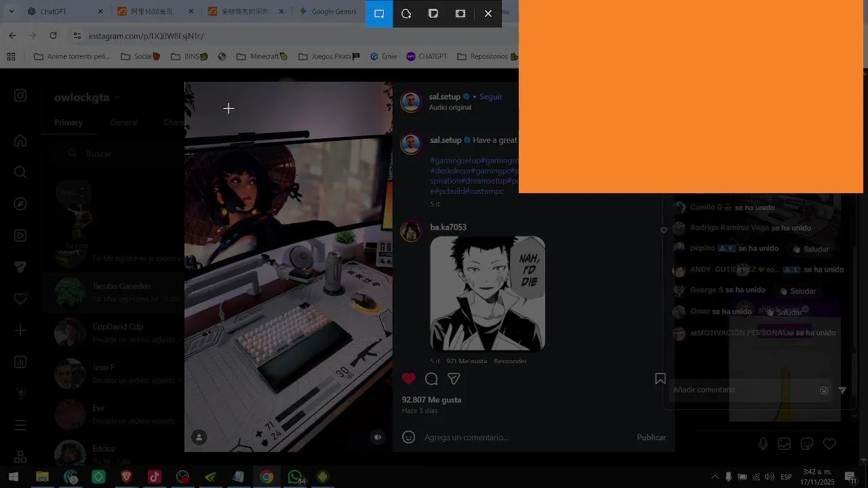Open Instagram dashboard chart icon
Viewport: 868px width, 488px height.
20,362
